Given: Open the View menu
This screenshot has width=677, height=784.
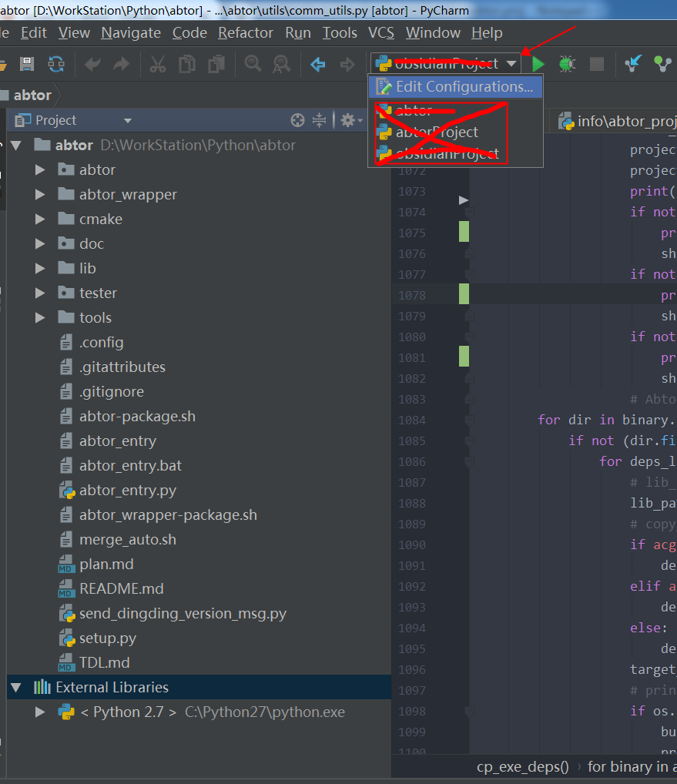Looking at the screenshot, I should pyautogui.click(x=74, y=33).
